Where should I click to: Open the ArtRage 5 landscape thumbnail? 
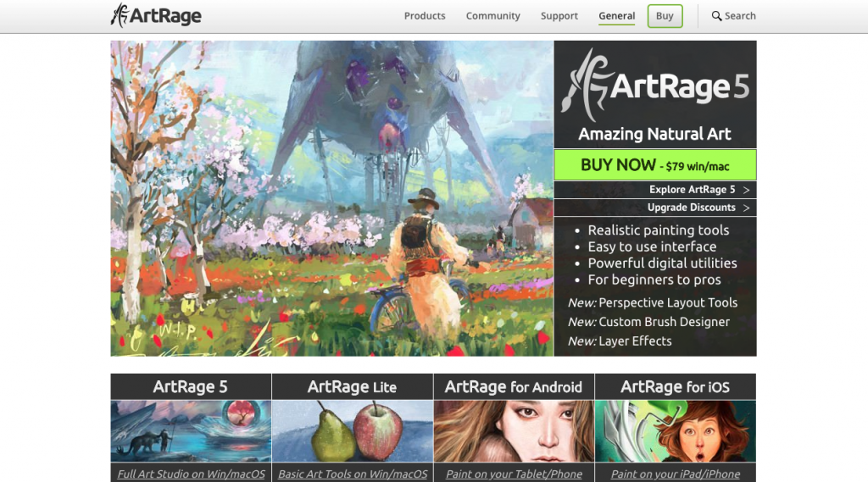click(191, 431)
